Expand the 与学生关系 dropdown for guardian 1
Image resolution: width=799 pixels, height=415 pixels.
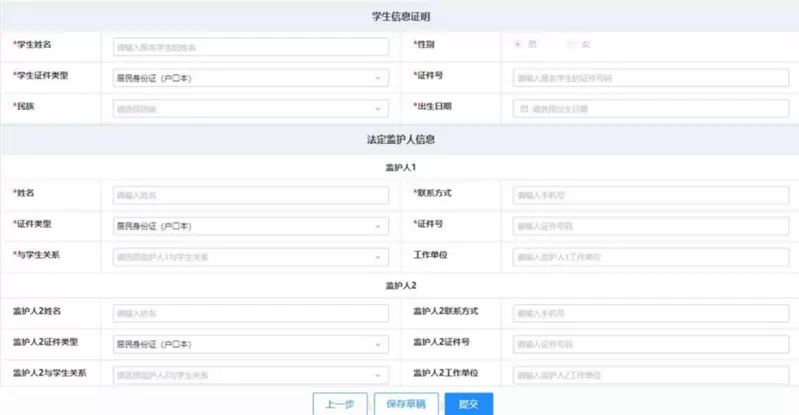pyautogui.click(x=248, y=257)
